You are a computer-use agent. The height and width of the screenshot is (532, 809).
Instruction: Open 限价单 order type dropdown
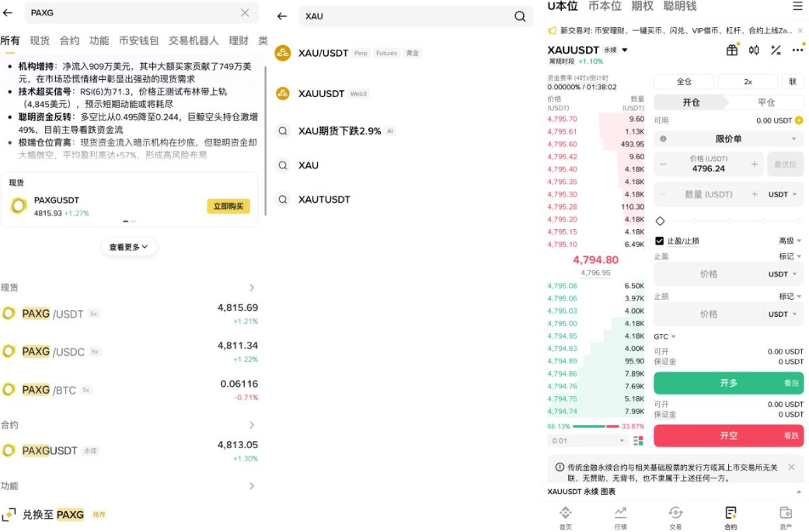728,139
